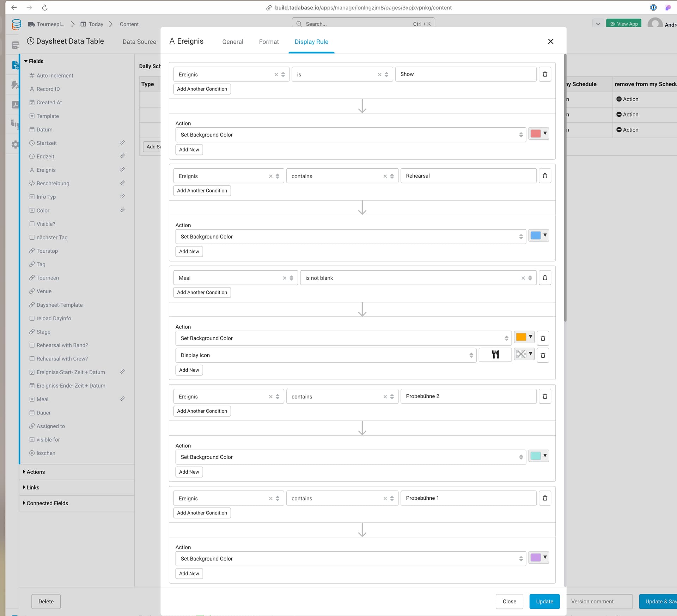677x616 pixels.
Task: Click the 'Rehearsal' value input field
Action: coord(468,176)
